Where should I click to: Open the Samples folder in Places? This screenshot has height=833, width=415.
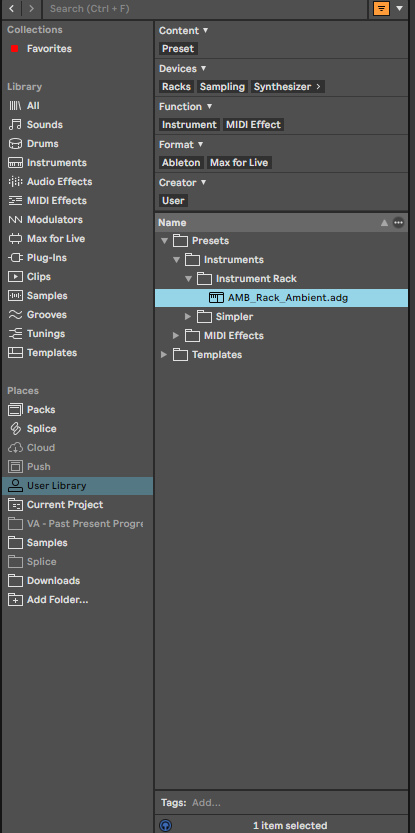77,543
